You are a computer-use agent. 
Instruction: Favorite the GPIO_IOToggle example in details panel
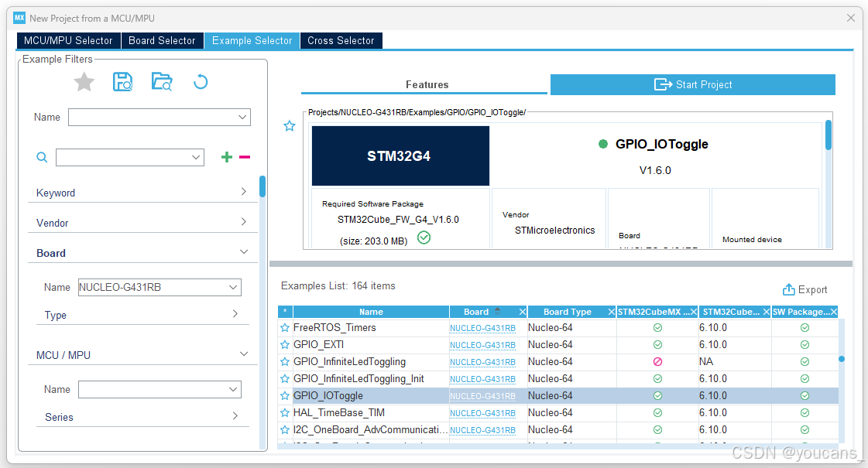[290, 126]
